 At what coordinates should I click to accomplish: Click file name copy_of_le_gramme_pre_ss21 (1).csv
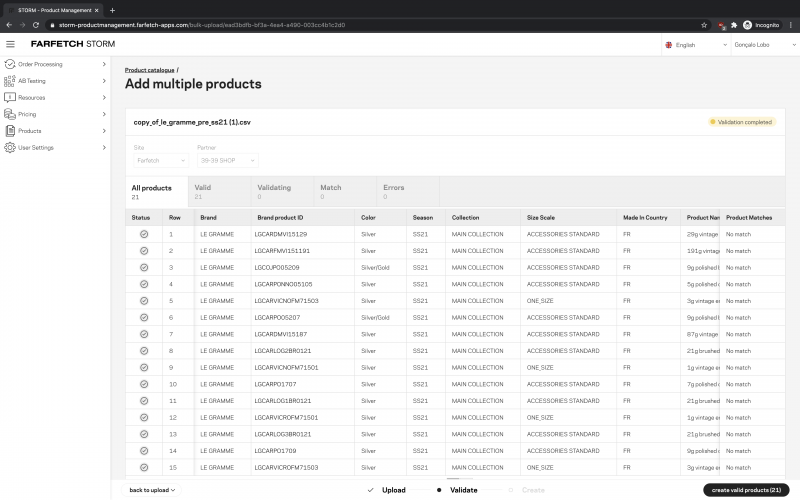(x=192, y=122)
